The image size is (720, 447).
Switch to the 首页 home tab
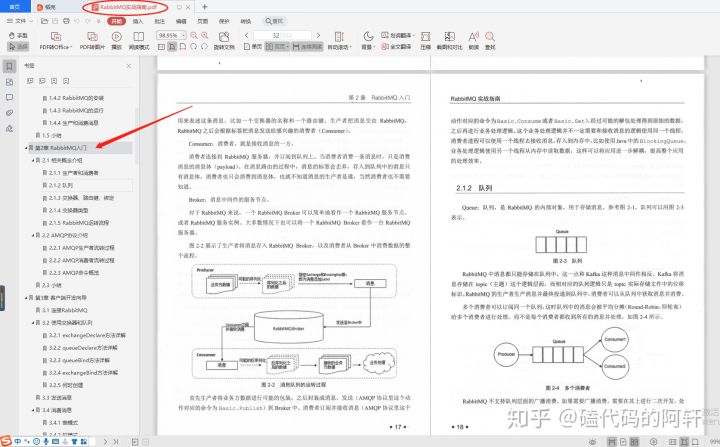(x=15, y=7)
